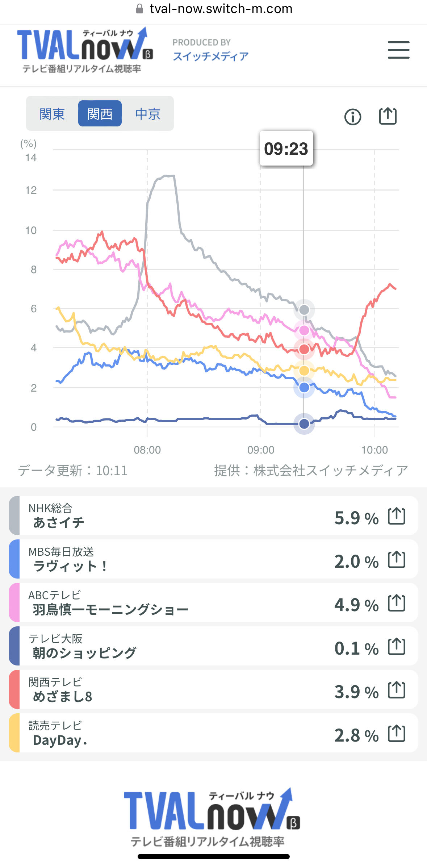
Task: Click the NHK gray data point on chart
Action: (304, 310)
